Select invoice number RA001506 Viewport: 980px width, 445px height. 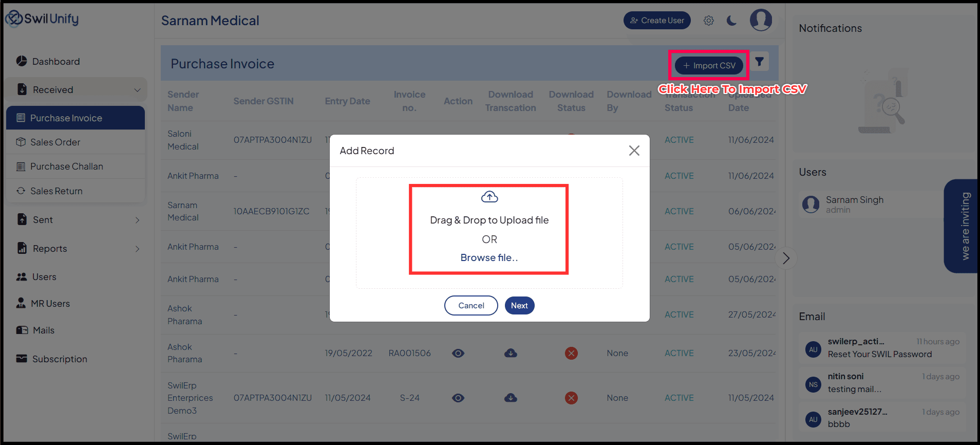[409, 353]
